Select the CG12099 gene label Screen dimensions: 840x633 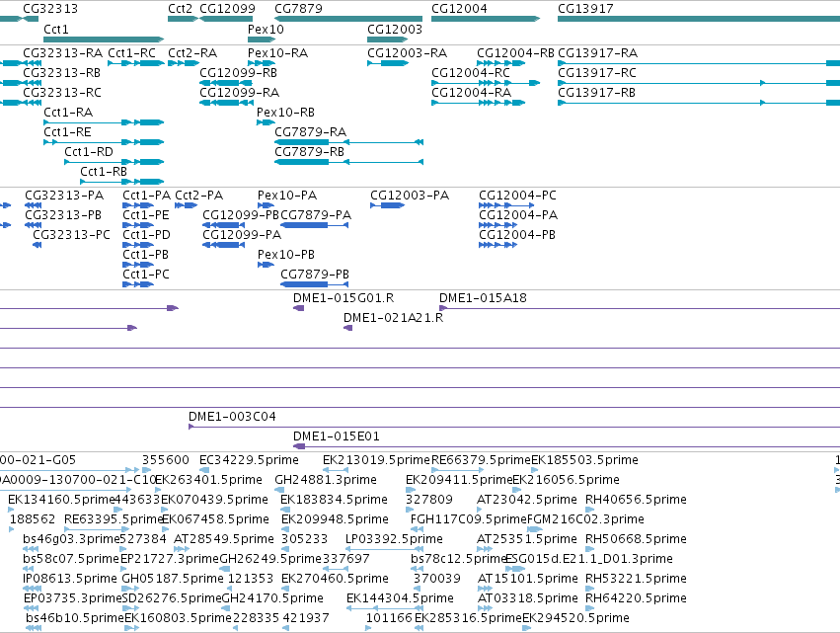228,9
